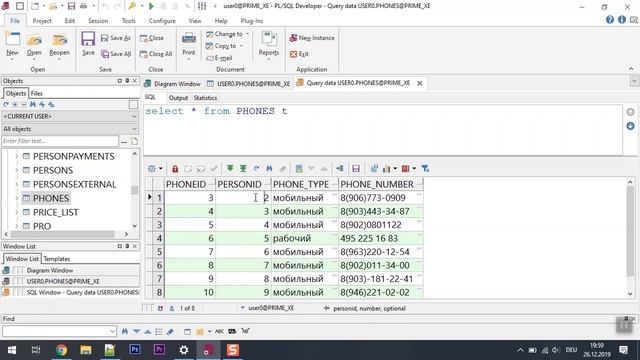Image resolution: width=640 pixels, height=360 pixels.
Task: Click the find previous up-arrow in Find bar
Action: pyautogui.click(x=148, y=331)
